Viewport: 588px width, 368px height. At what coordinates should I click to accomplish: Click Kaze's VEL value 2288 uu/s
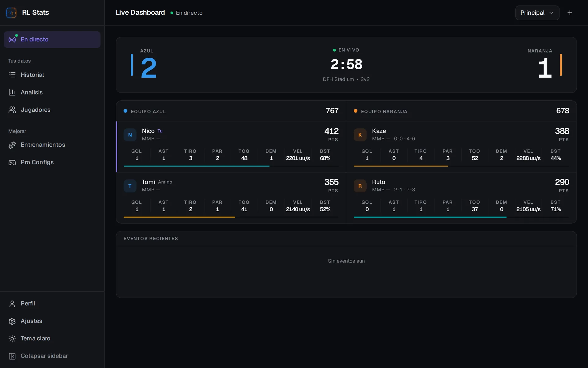[x=528, y=158]
